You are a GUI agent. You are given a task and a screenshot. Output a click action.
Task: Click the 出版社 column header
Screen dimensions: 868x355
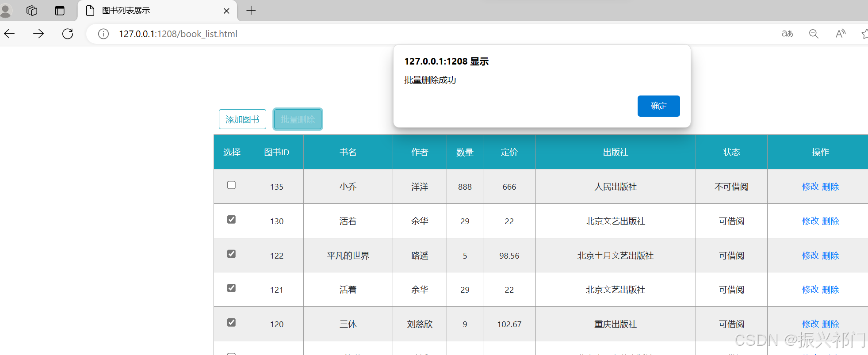click(x=616, y=152)
